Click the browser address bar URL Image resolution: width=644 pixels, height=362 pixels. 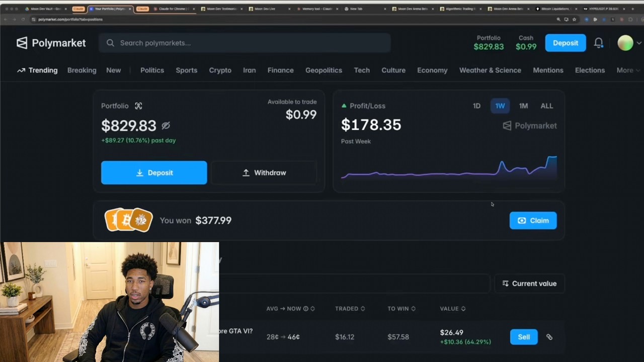click(70, 19)
